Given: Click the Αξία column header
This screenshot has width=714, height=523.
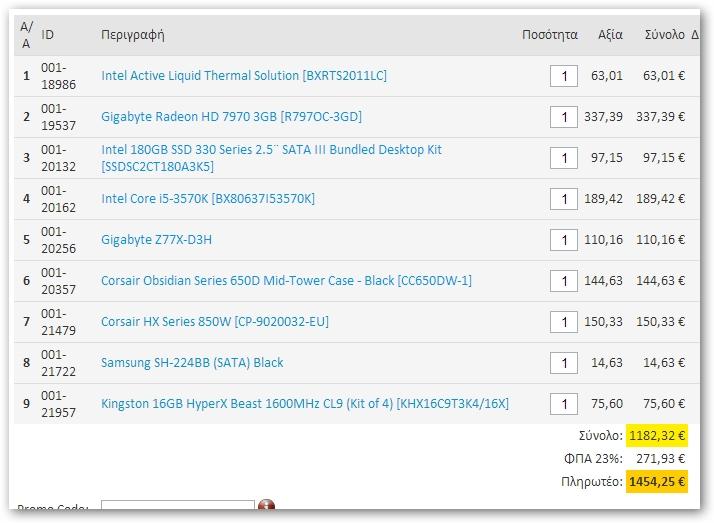Looking at the screenshot, I should coord(610,35).
